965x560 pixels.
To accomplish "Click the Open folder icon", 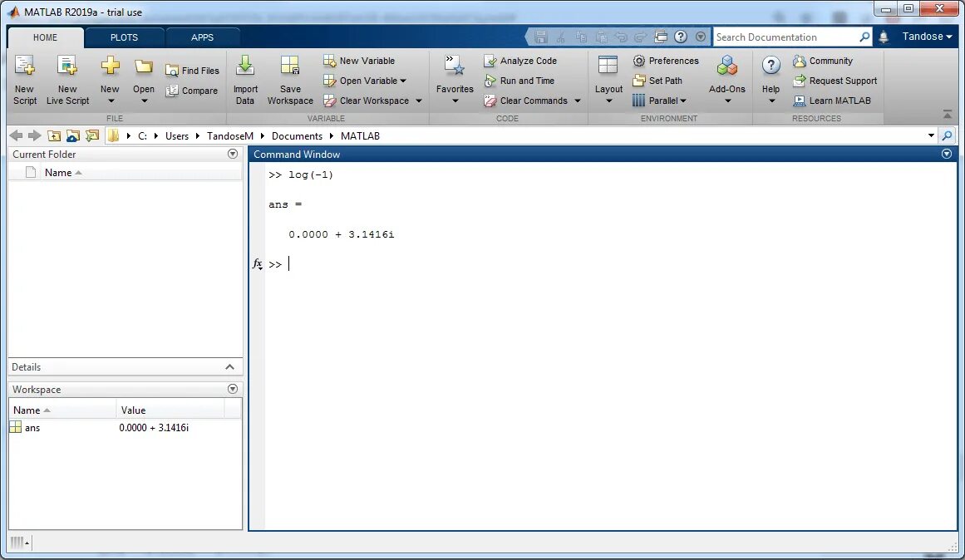I will [x=144, y=66].
